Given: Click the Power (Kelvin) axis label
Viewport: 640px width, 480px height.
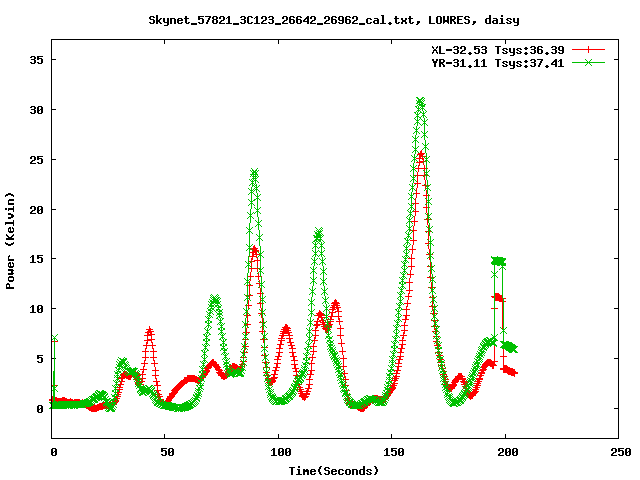Looking at the screenshot, I should [x=10, y=241].
